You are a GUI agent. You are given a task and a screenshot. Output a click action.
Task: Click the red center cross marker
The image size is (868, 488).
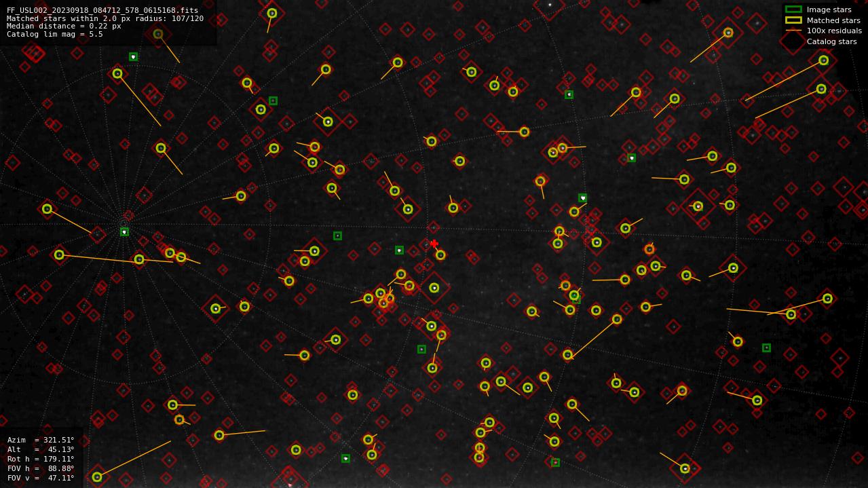coord(434,244)
